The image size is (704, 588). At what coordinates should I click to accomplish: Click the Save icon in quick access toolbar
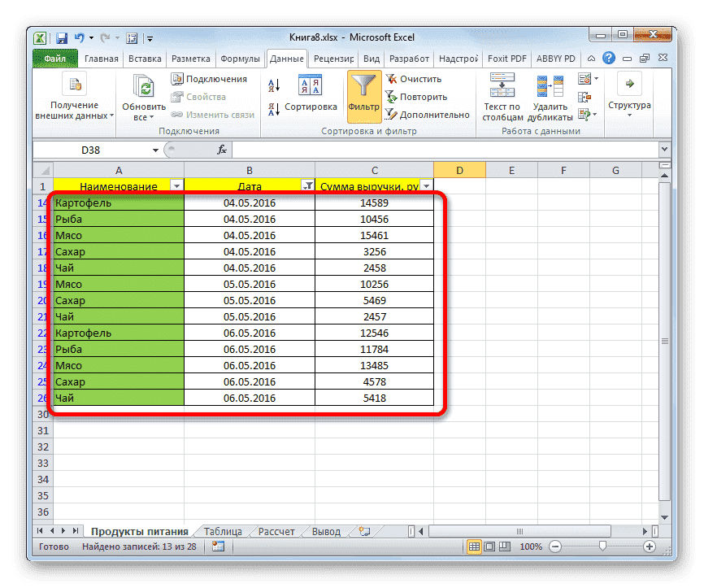(60, 37)
